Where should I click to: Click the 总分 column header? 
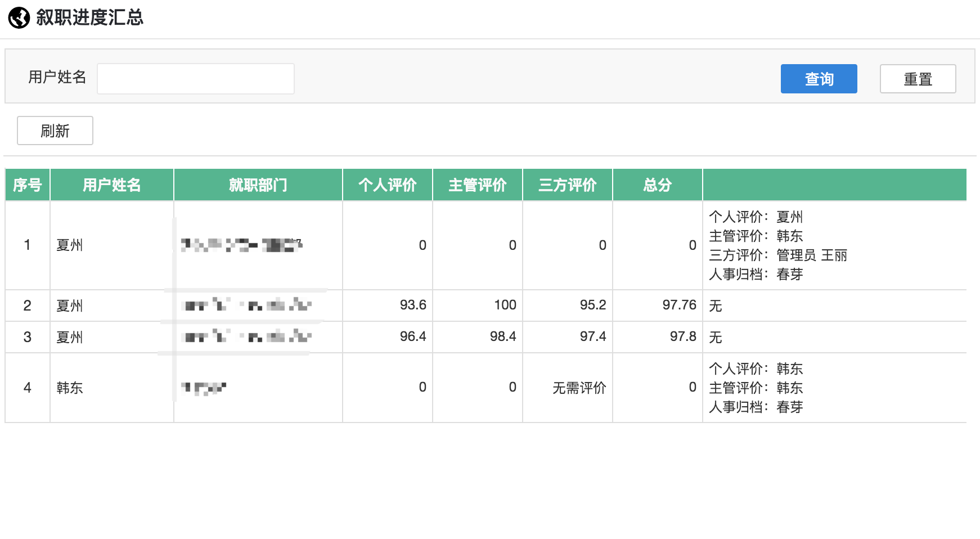pyautogui.click(x=658, y=185)
